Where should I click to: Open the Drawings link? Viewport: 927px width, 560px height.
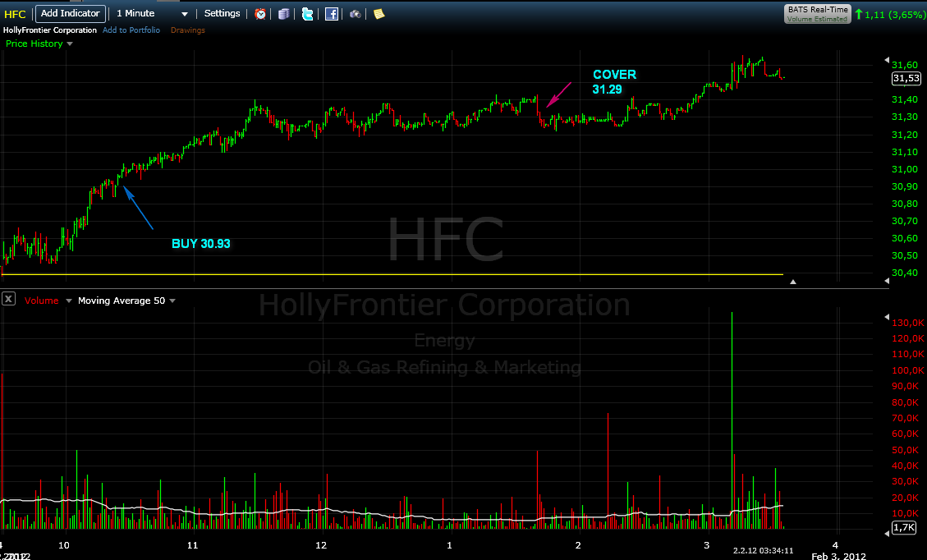188,30
